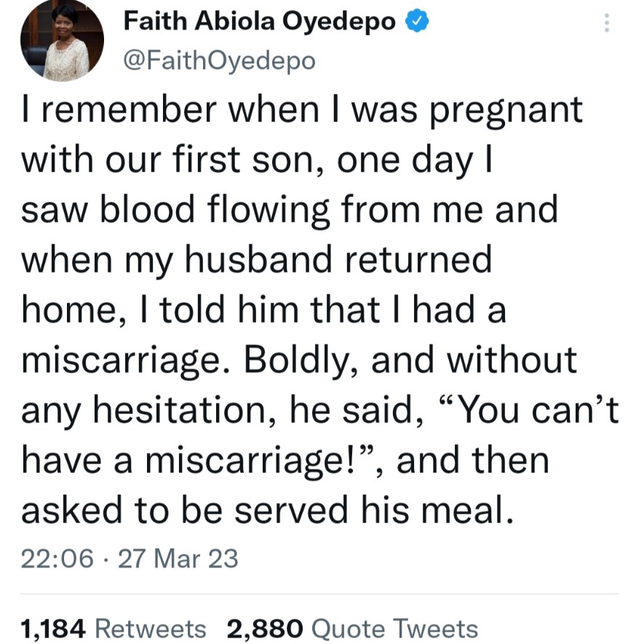Image resolution: width=644 pixels, height=644 pixels.
Task: Click the 27 Mar 23 date
Action: click(178, 559)
